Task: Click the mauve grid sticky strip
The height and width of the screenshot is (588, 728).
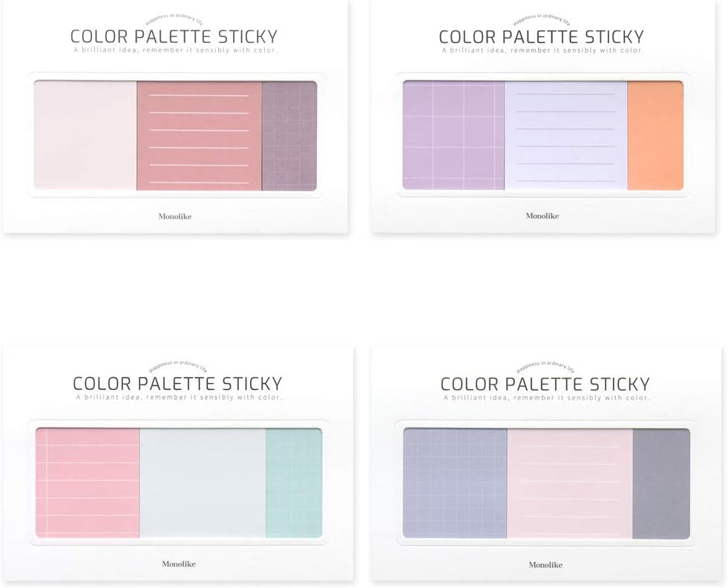Action: [x=289, y=136]
